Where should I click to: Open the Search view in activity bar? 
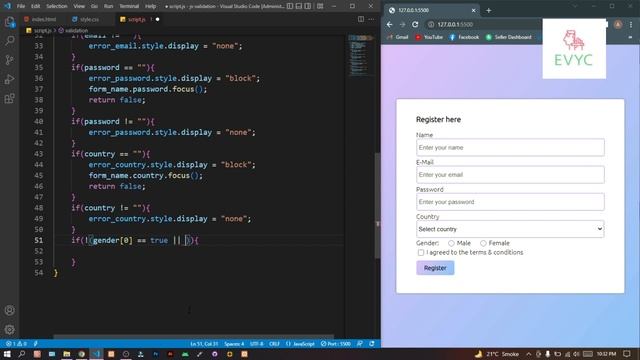coord(9,40)
